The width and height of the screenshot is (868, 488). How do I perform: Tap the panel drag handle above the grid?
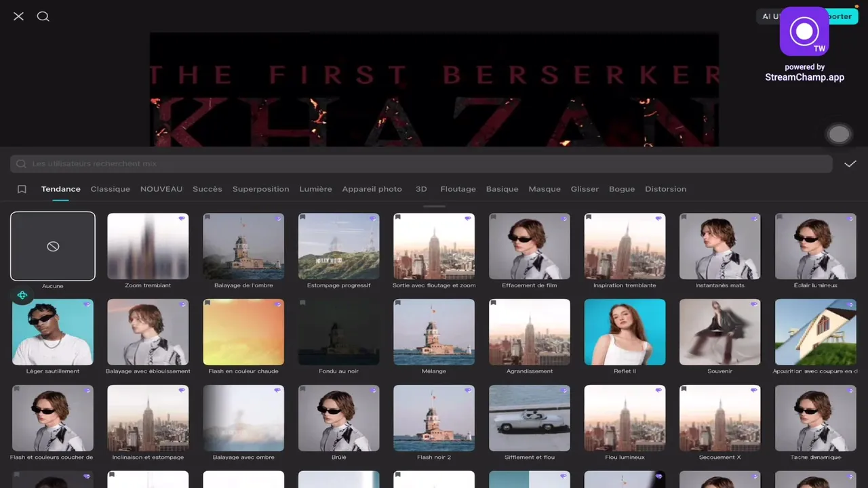[434, 206]
